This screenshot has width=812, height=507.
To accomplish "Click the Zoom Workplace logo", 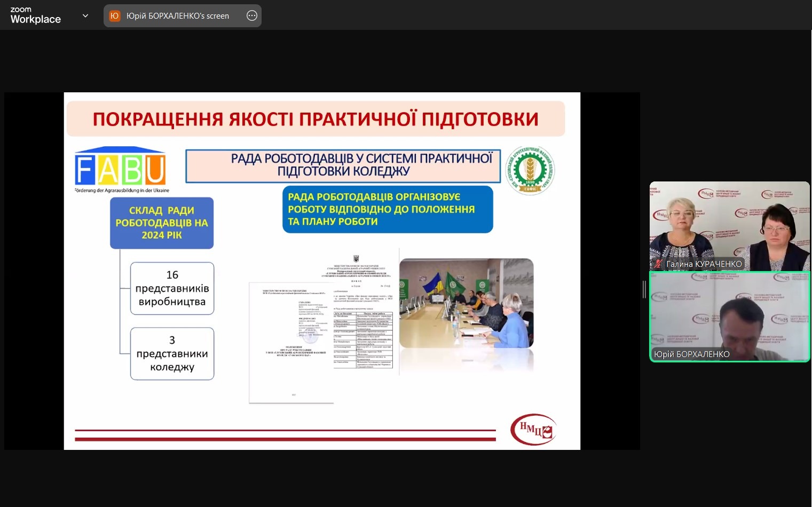I will (x=35, y=15).
